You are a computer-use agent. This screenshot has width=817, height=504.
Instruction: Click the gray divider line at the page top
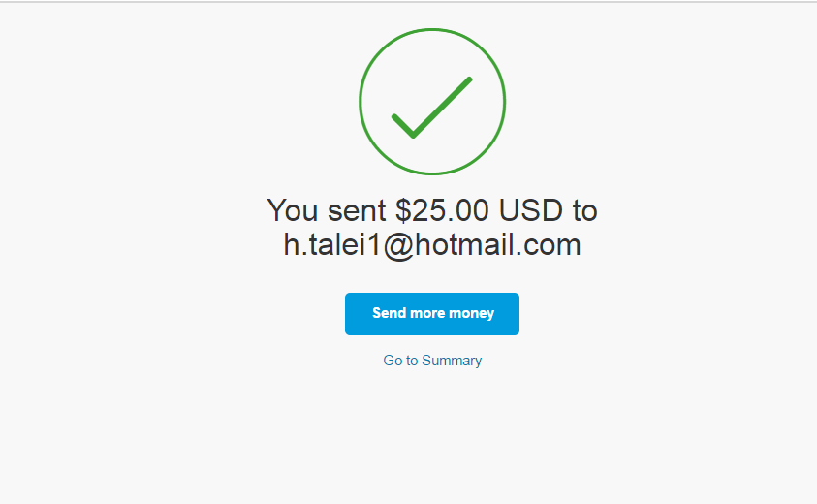[x=409, y=2]
